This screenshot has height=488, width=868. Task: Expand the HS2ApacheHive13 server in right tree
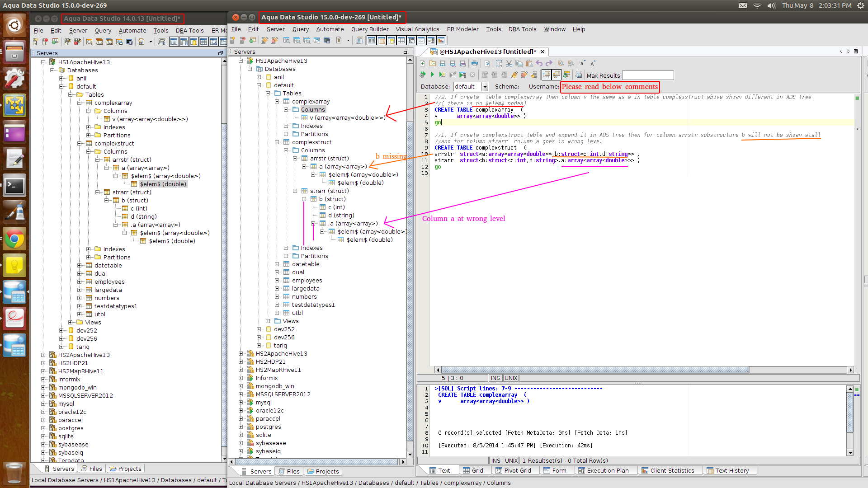point(241,354)
